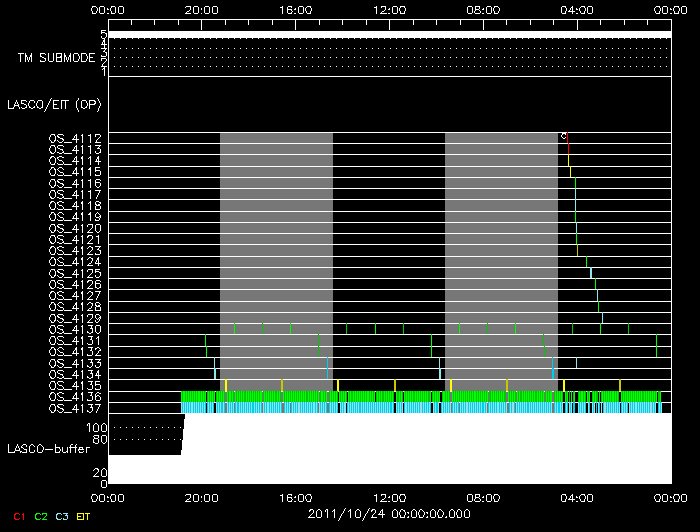Select the OS_4137 row label
Viewport: 700px width, 532px height.
pos(75,408)
